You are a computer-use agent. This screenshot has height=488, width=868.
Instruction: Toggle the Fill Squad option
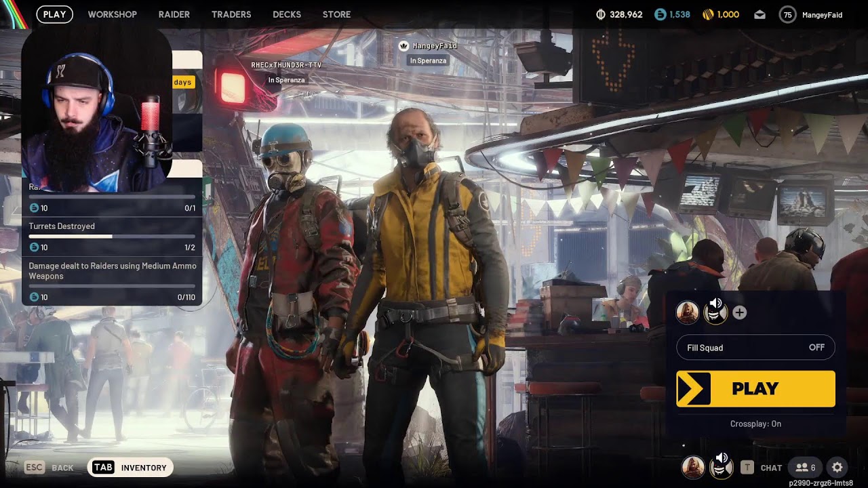(755, 348)
